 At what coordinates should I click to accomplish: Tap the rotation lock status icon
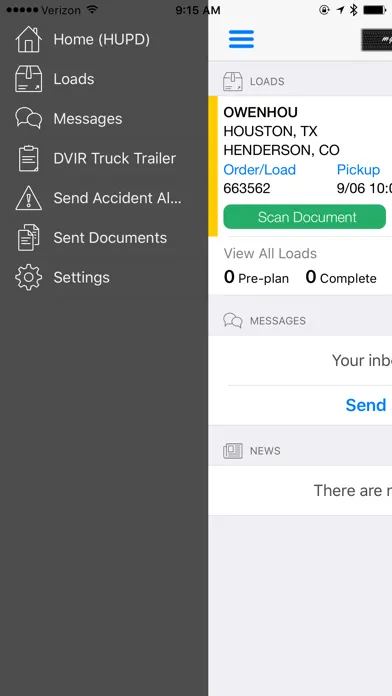point(325,10)
